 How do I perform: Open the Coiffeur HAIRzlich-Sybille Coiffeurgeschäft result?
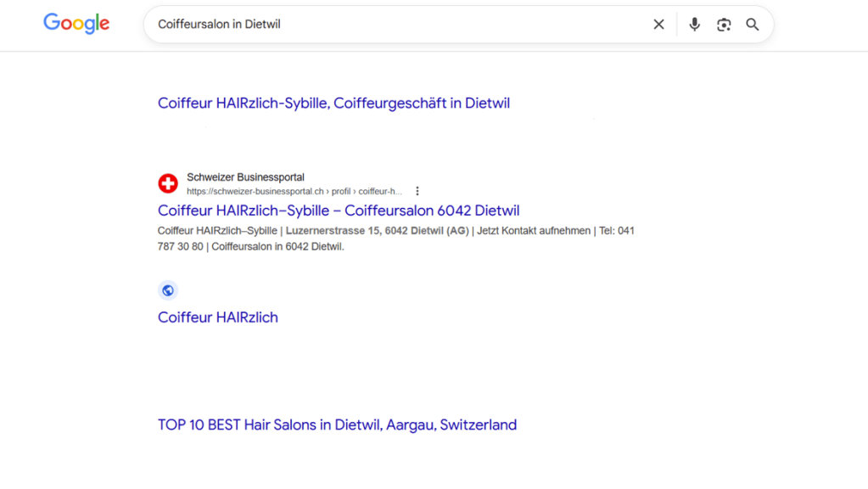tap(333, 103)
